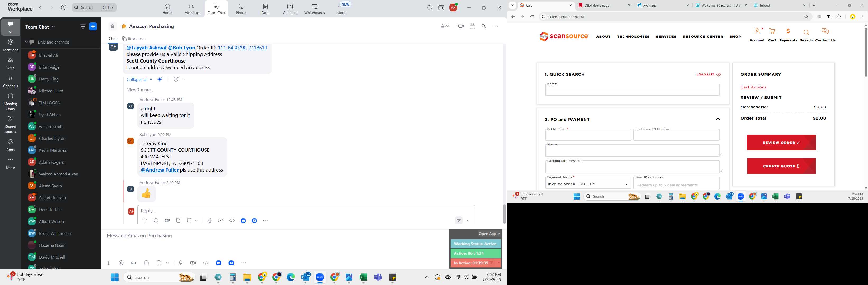Open DMs in Zoom sidebar

pyautogui.click(x=11, y=63)
